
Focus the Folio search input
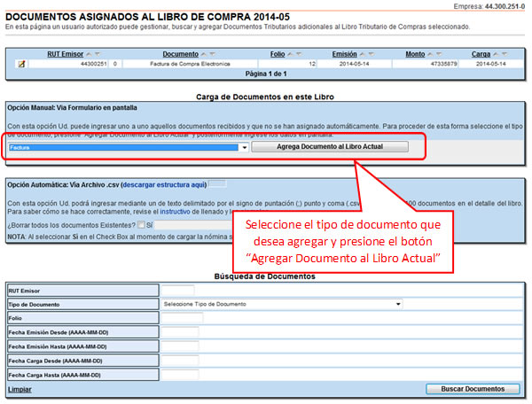(x=182, y=318)
